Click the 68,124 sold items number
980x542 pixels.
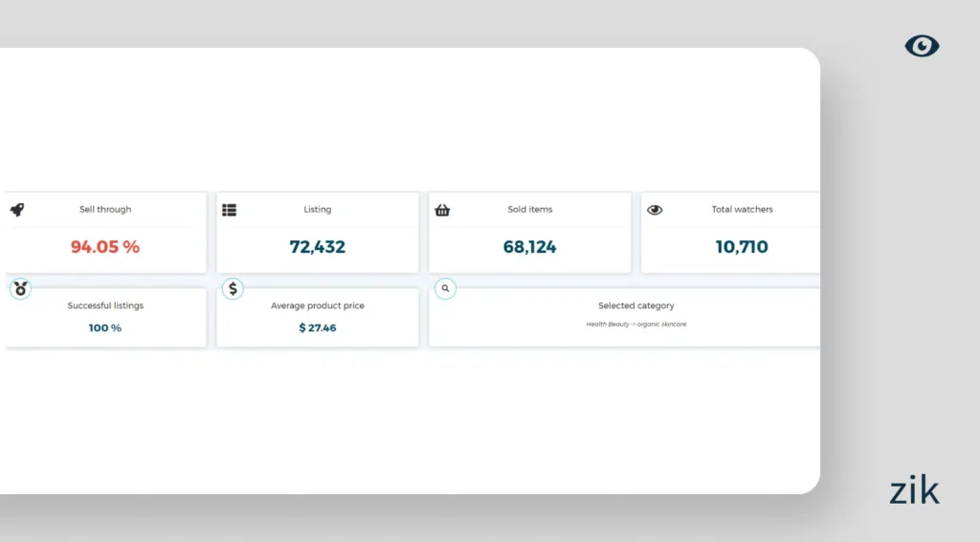click(x=530, y=247)
